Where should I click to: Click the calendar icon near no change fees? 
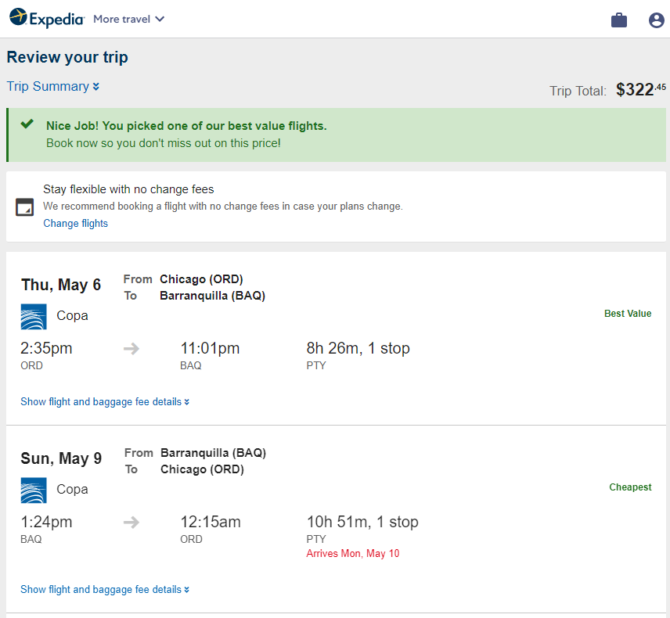pos(25,207)
